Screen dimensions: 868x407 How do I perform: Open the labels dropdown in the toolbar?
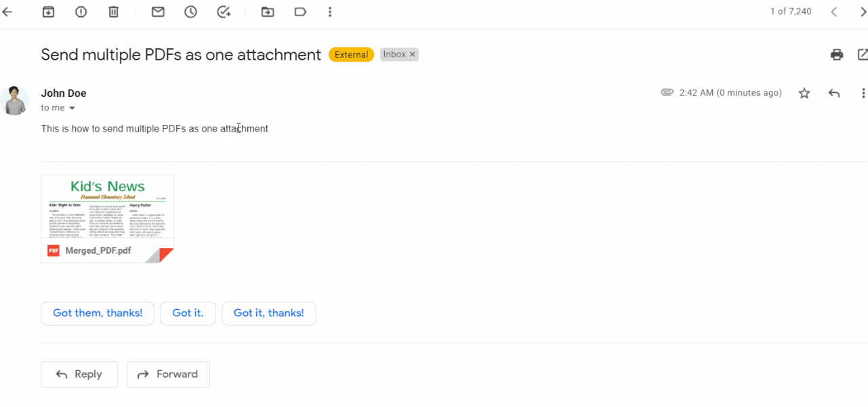300,12
